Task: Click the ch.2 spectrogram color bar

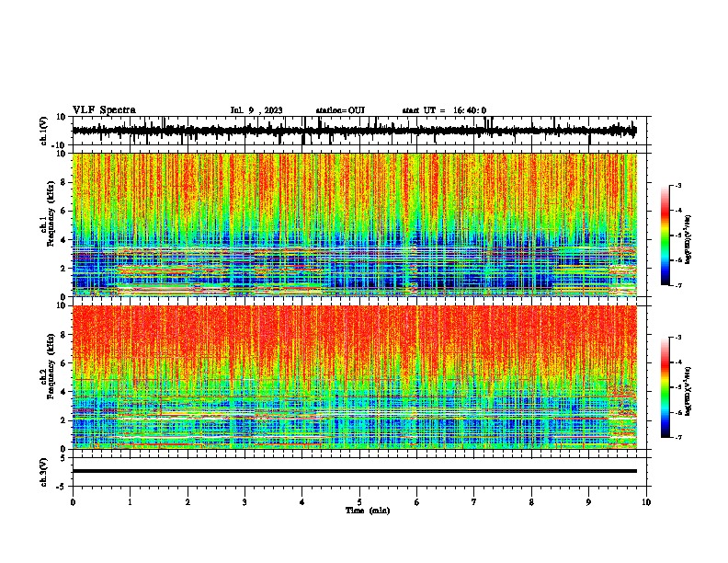Action: [x=665, y=387]
